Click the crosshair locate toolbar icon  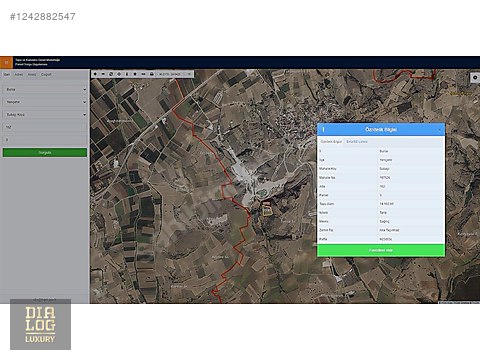[x=119, y=74]
